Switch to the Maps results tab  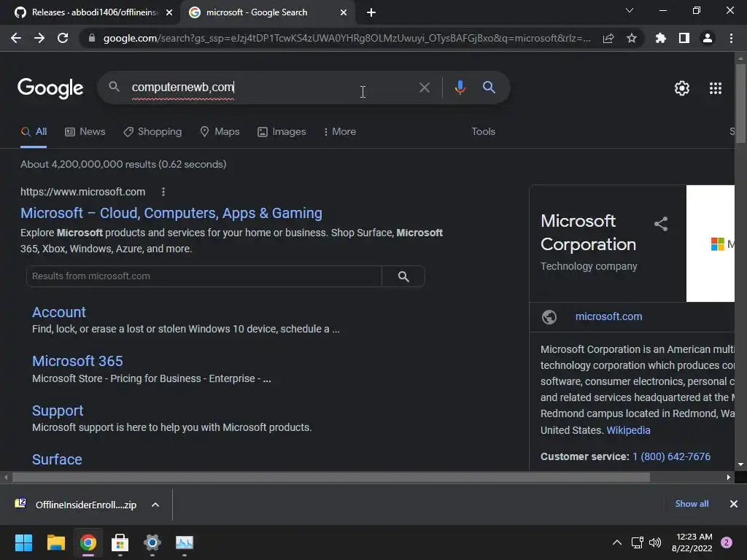[x=220, y=132]
